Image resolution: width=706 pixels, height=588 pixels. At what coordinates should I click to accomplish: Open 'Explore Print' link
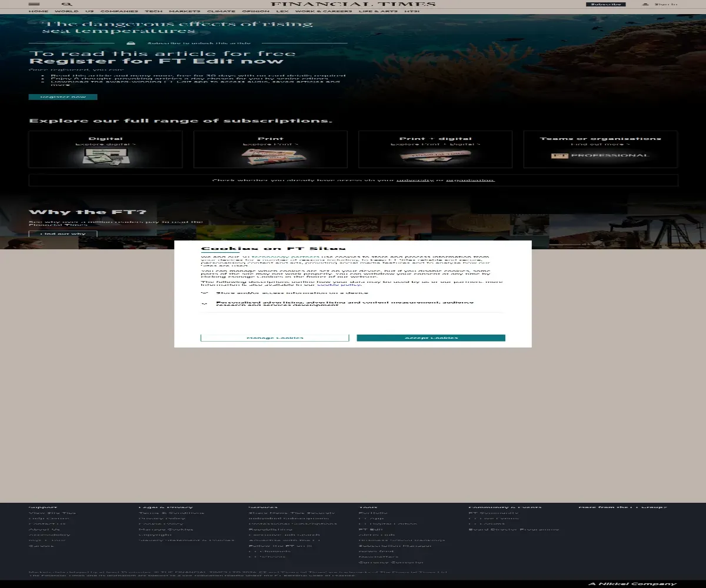[x=270, y=144]
